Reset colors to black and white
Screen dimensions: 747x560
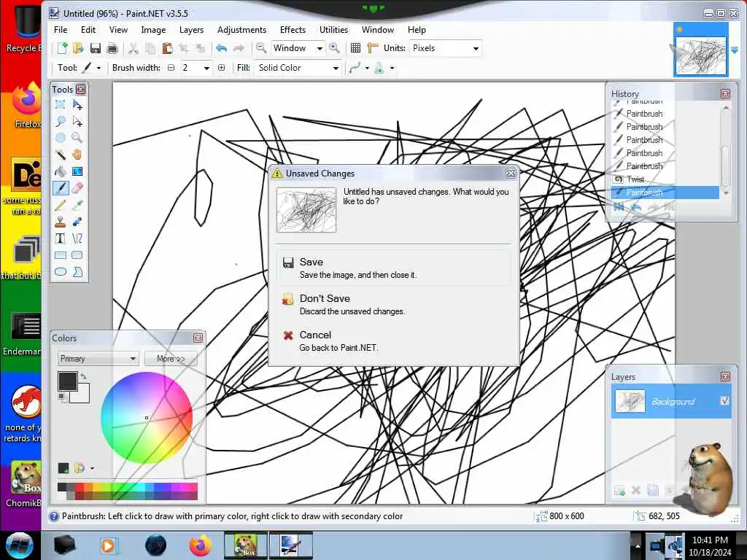coord(61,397)
